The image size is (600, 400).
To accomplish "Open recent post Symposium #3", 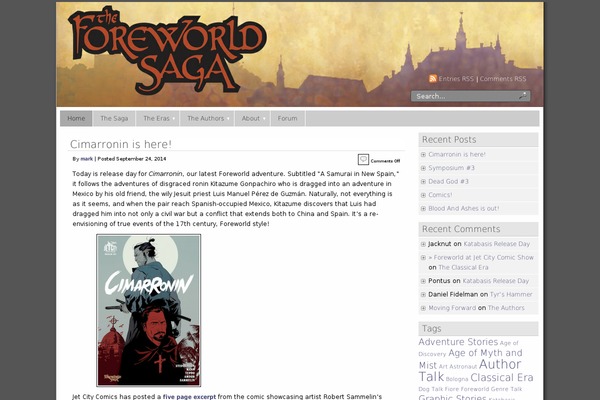I will tap(452, 168).
